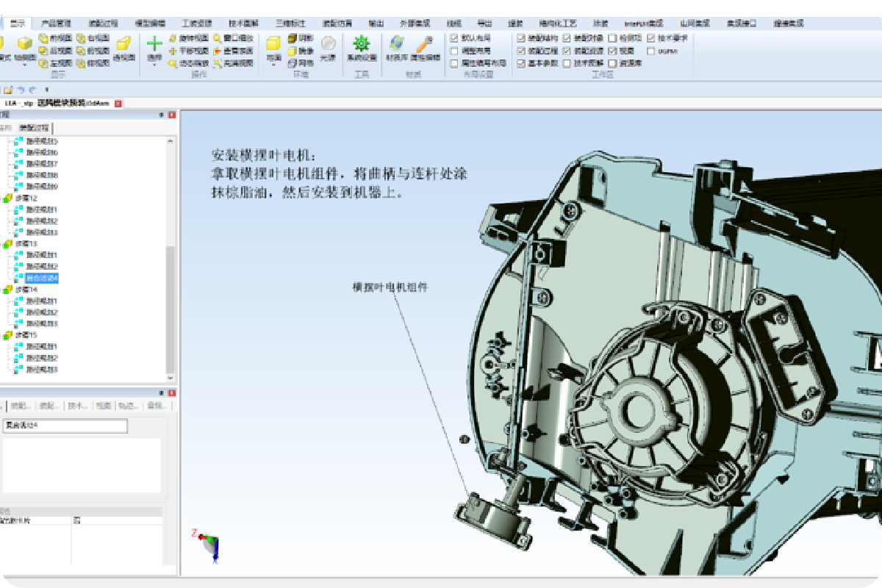This screenshot has height=588, width=882.
Task: Click the 选择 green plus tool
Action: [x=154, y=44]
